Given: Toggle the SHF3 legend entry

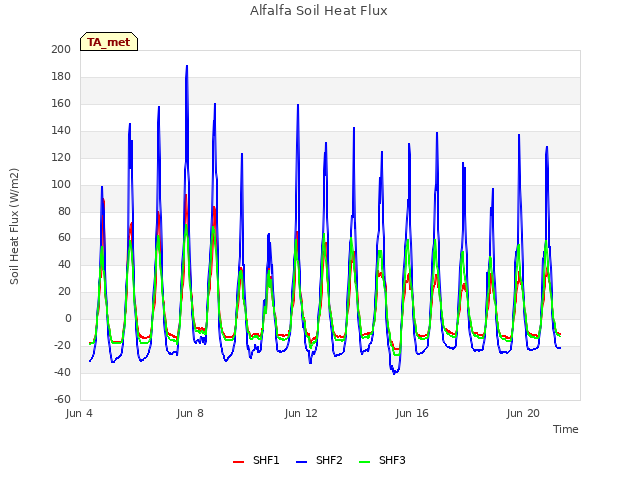Looking at the screenshot, I should [382, 460].
